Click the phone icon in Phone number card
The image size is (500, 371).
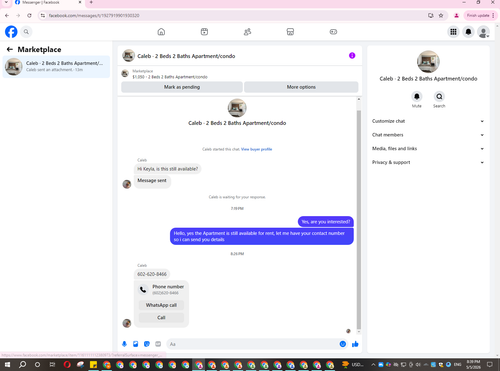pos(143,290)
